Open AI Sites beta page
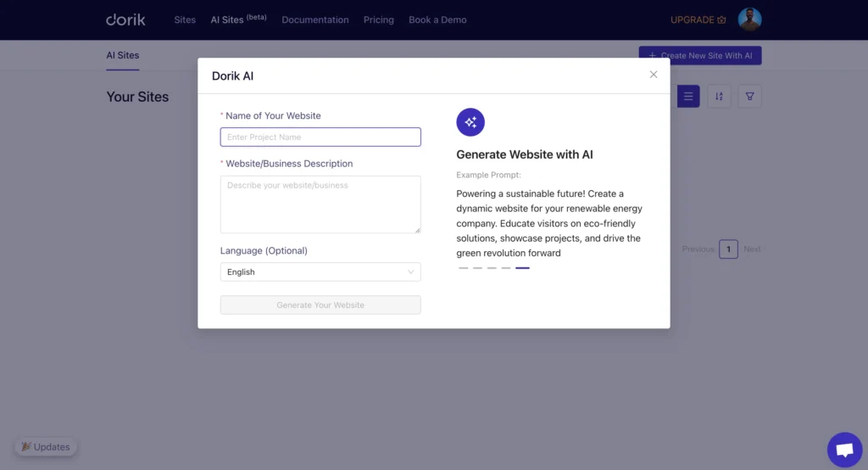This screenshot has height=470, width=868. 238,20
